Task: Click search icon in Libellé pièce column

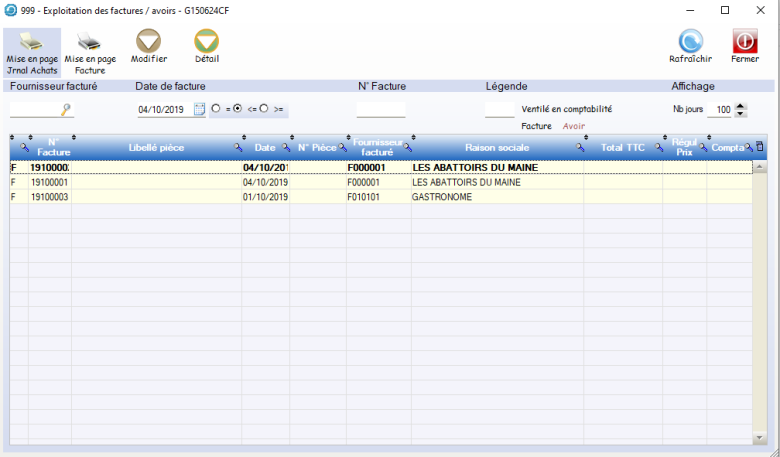Action: 237,148
